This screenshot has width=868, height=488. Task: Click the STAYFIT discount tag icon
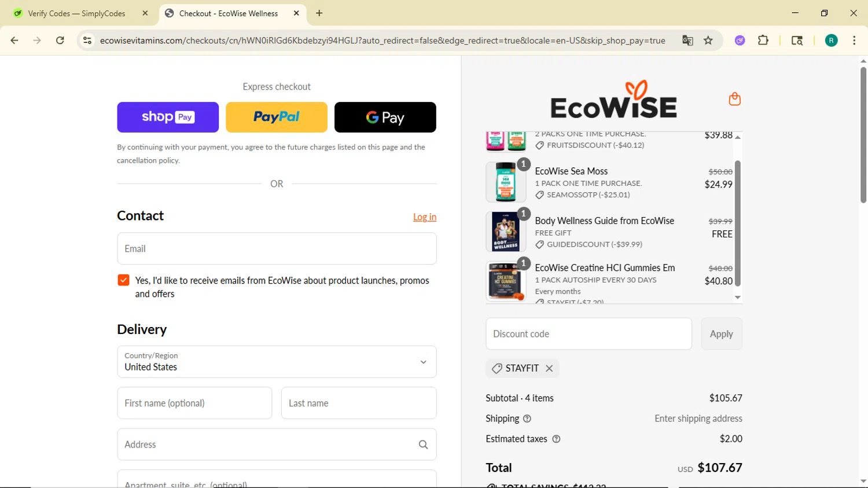496,368
